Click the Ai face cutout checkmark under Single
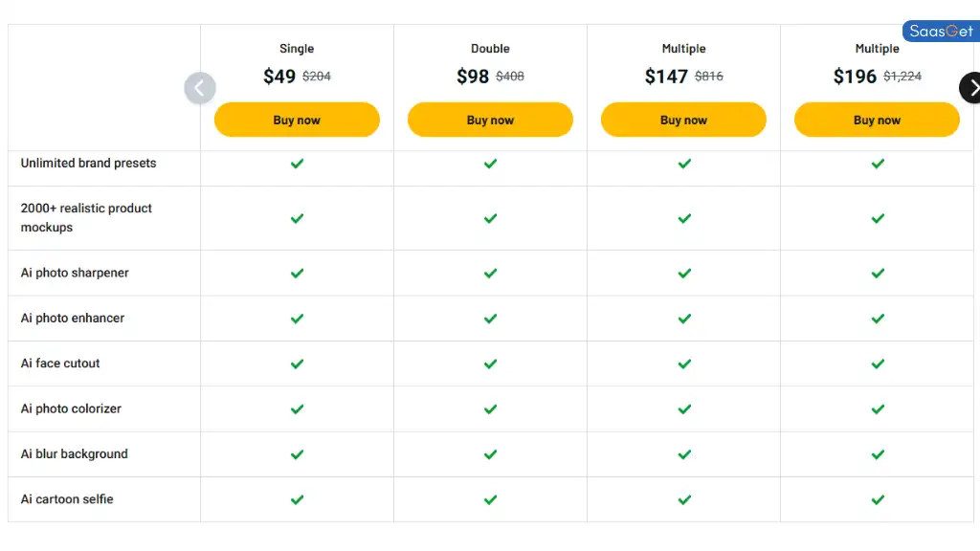 (x=297, y=364)
